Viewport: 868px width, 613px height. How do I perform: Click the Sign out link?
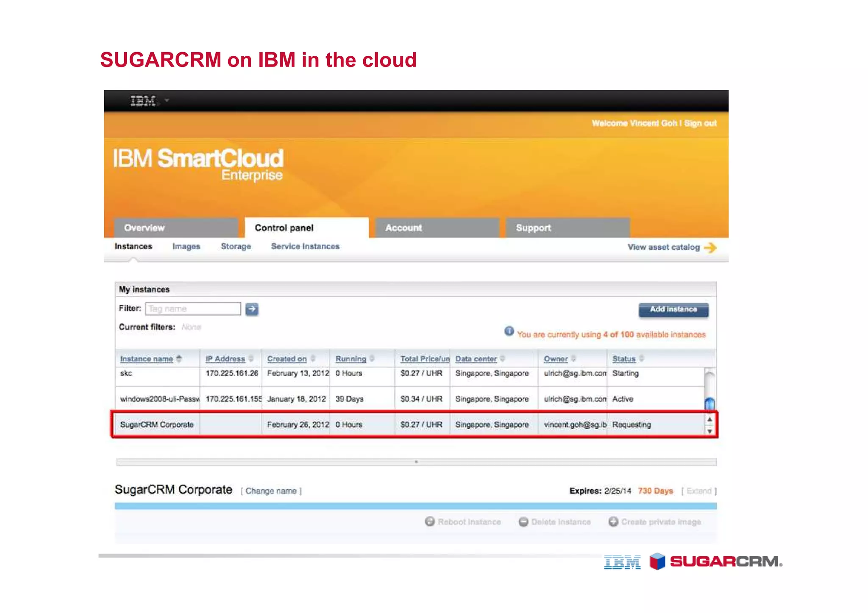click(700, 123)
